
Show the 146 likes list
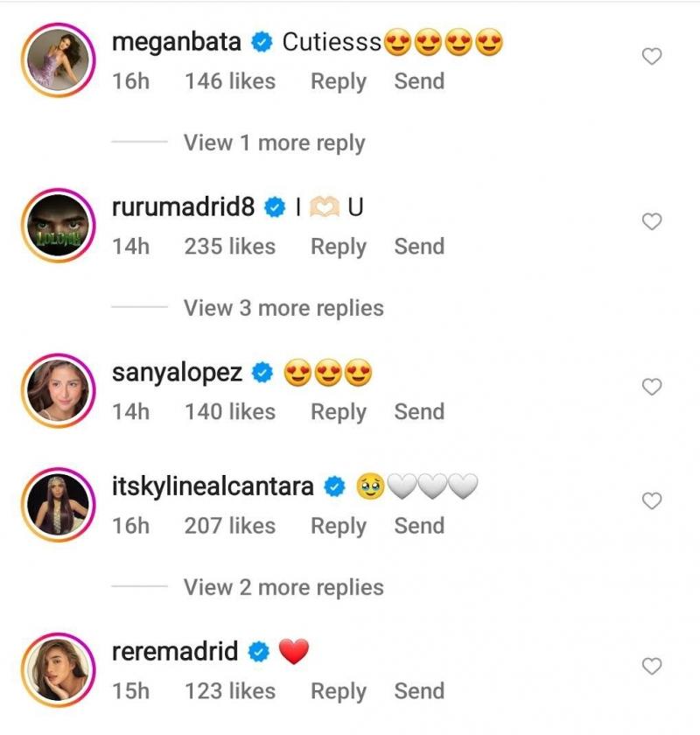230,81
